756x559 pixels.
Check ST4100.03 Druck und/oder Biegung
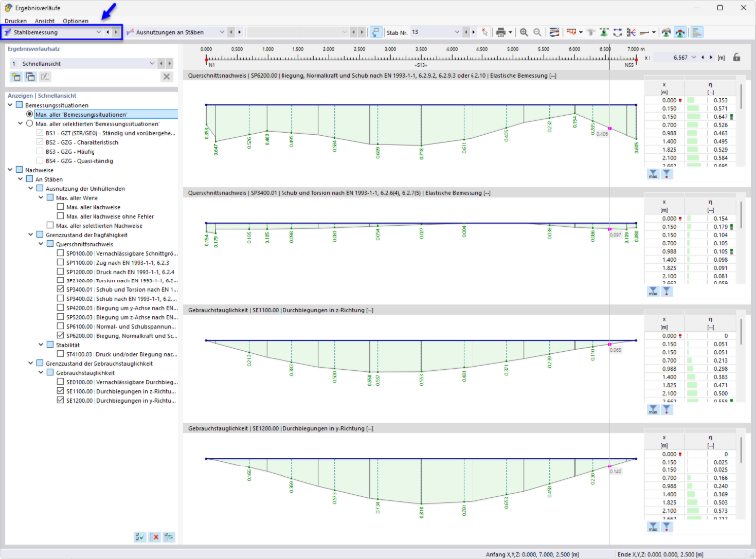pos(60,354)
